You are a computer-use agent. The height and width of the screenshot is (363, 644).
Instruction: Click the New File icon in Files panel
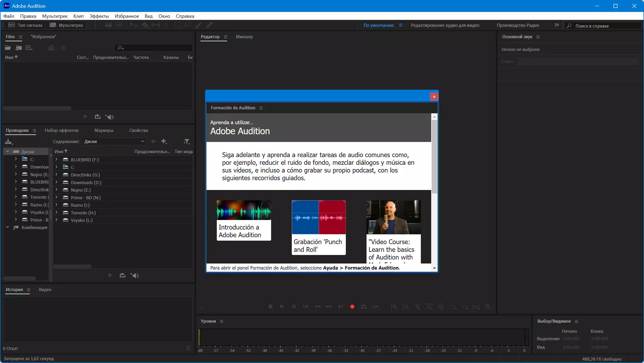click(29, 48)
